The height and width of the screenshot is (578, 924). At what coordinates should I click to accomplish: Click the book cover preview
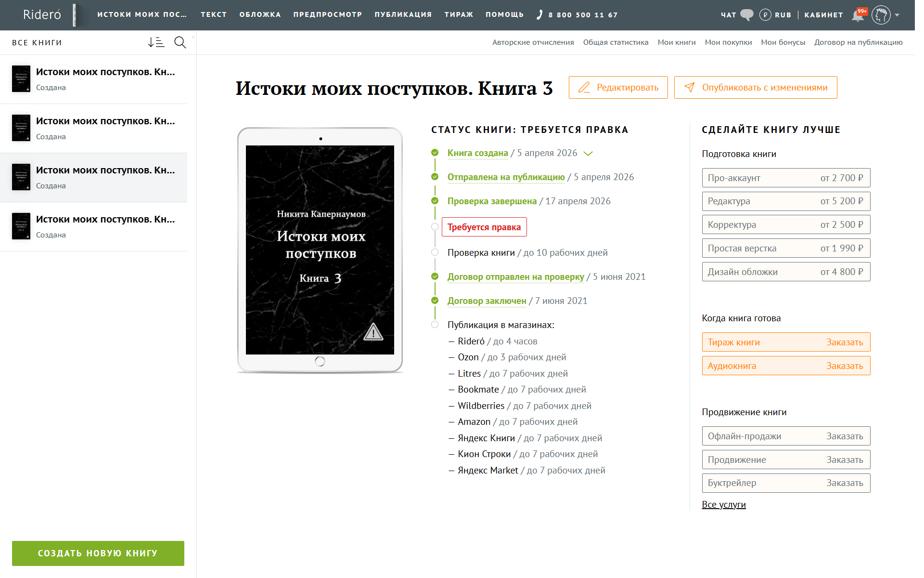coord(320,250)
